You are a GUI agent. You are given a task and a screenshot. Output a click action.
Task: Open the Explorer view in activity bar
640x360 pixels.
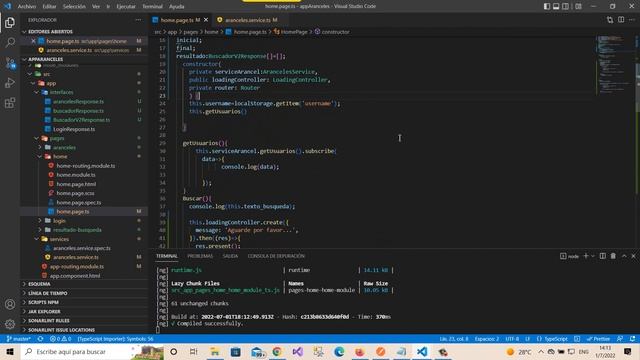click(10, 23)
